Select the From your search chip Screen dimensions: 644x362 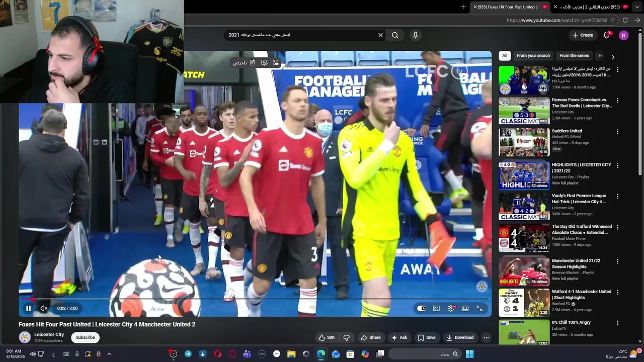tap(533, 56)
